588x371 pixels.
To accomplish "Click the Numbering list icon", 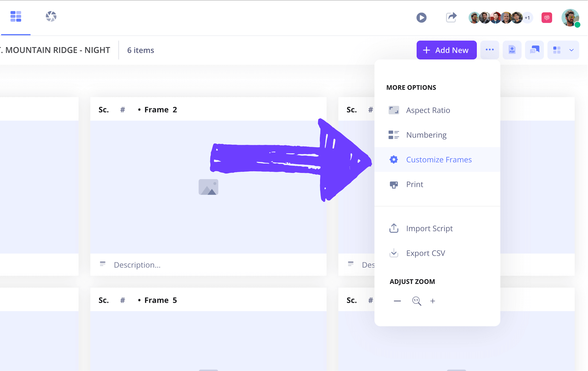I will coord(394,135).
